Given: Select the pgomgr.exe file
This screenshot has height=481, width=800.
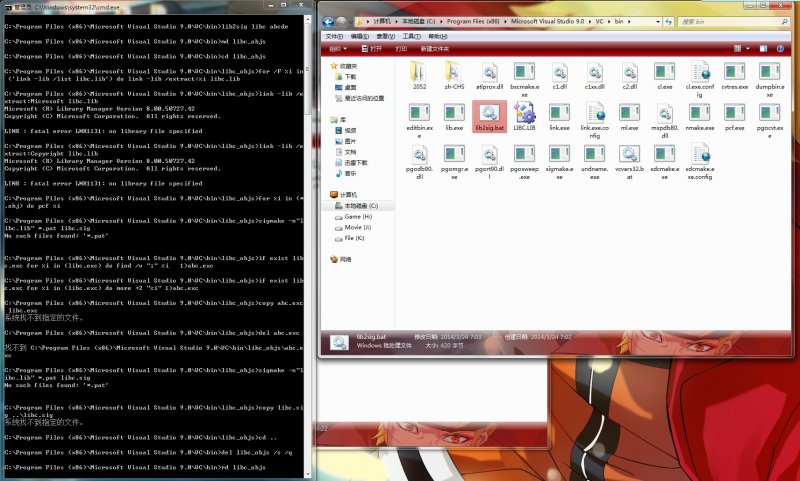Looking at the screenshot, I should (x=454, y=162).
